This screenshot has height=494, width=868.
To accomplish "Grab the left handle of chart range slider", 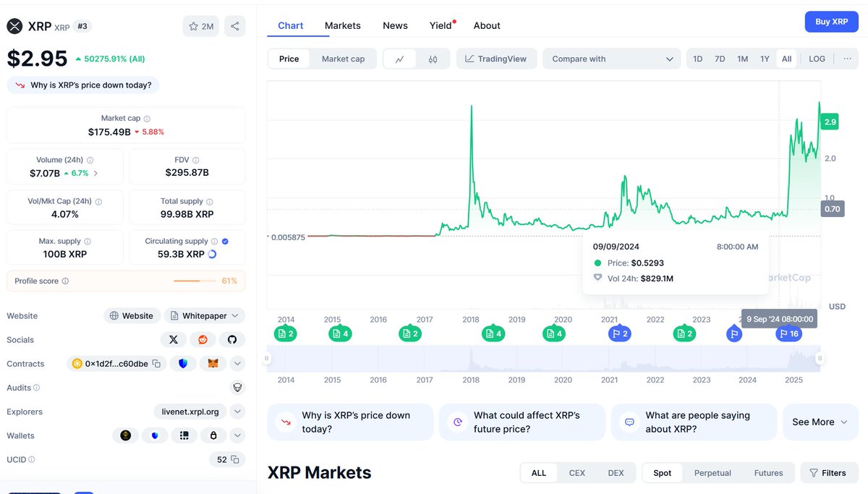I will 267,358.
